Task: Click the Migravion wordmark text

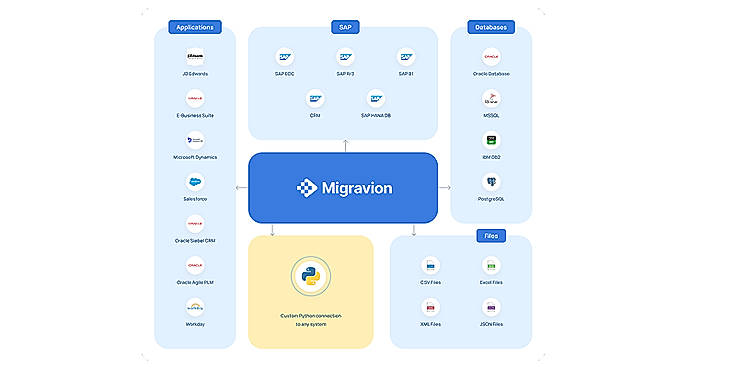Action: click(x=357, y=189)
